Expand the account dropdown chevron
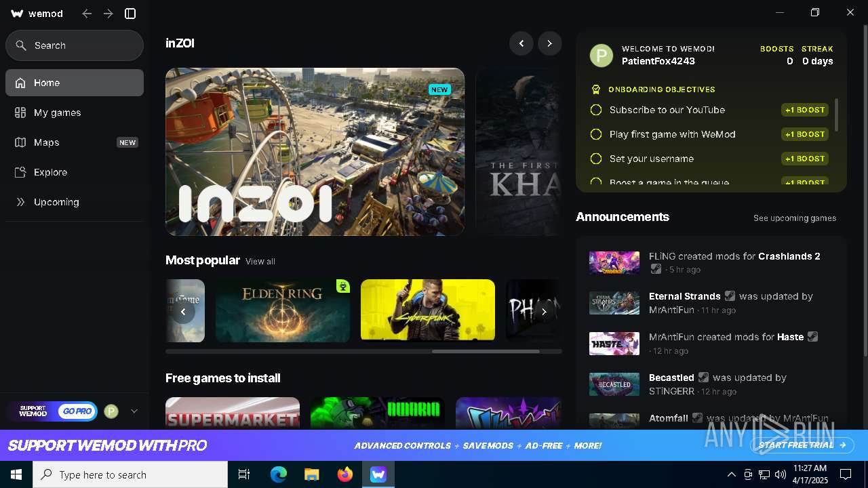The height and width of the screenshot is (488, 868). (x=134, y=411)
